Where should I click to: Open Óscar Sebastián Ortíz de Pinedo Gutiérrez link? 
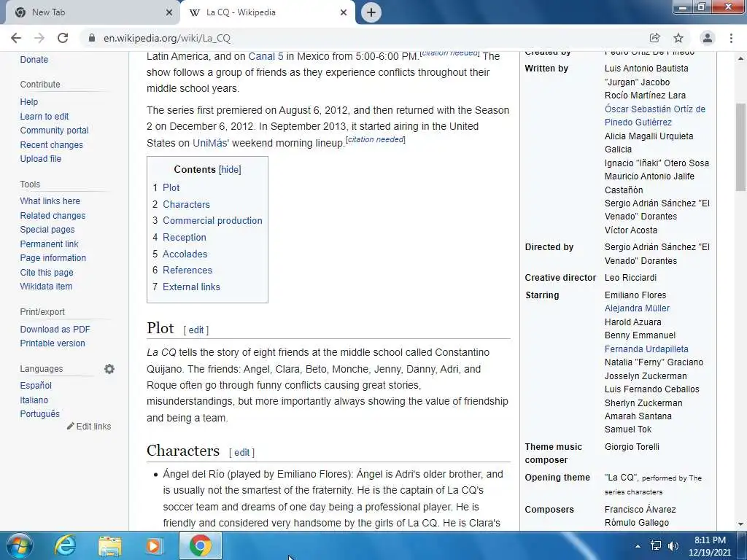[654, 116]
